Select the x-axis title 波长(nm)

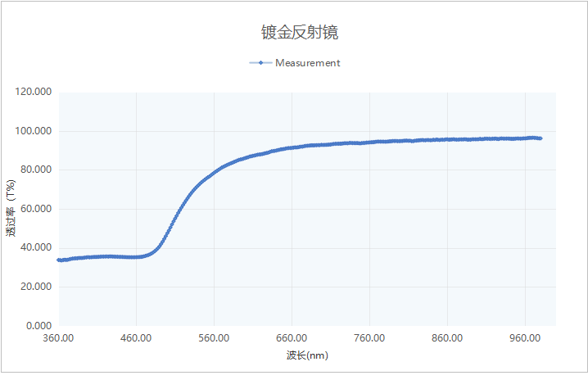pyautogui.click(x=307, y=355)
